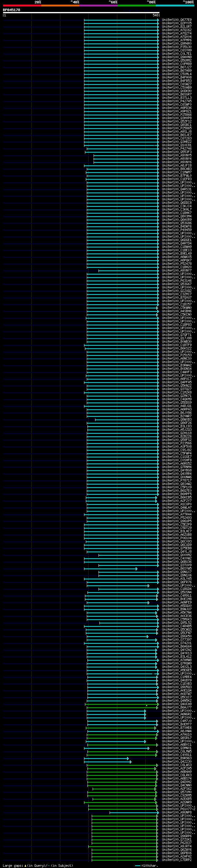197x868 pixels.
Task: Open hit UniRef100_Q7RNM4
Action: pos(176,467)
